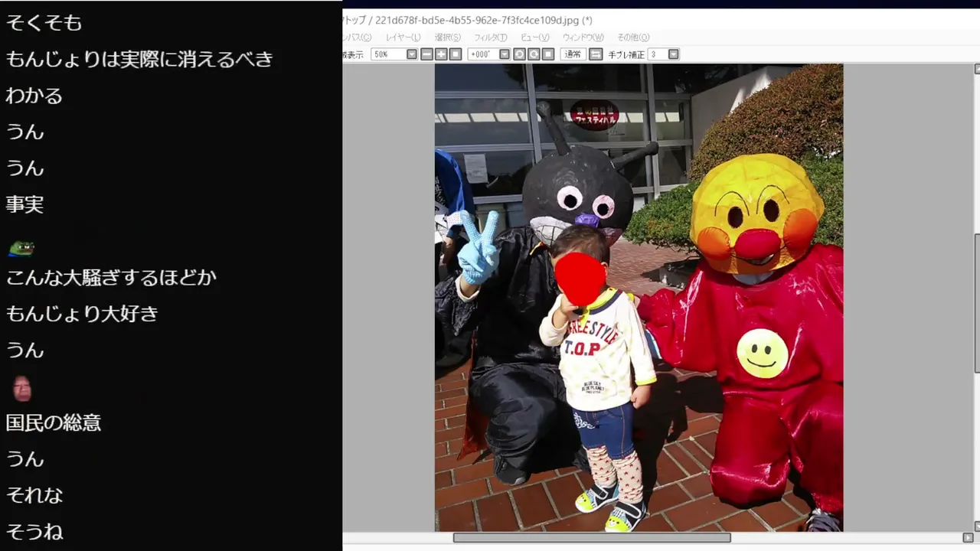The height and width of the screenshot is (551, 980).
Task: Click the chat message 国民の総意
Action: 54,422
